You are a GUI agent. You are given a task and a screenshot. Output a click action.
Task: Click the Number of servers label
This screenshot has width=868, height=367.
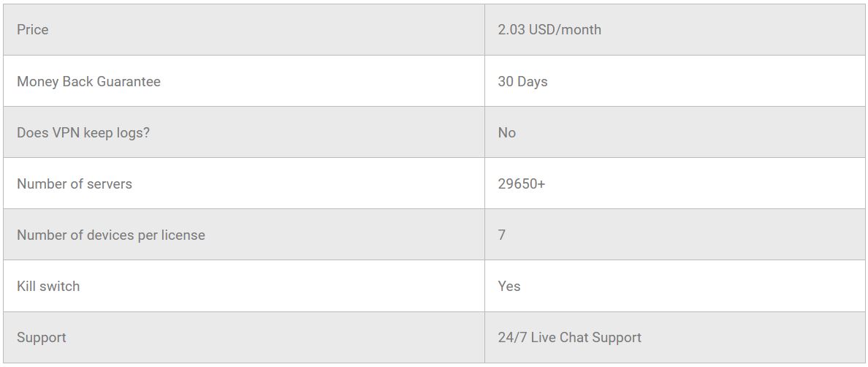75,183
